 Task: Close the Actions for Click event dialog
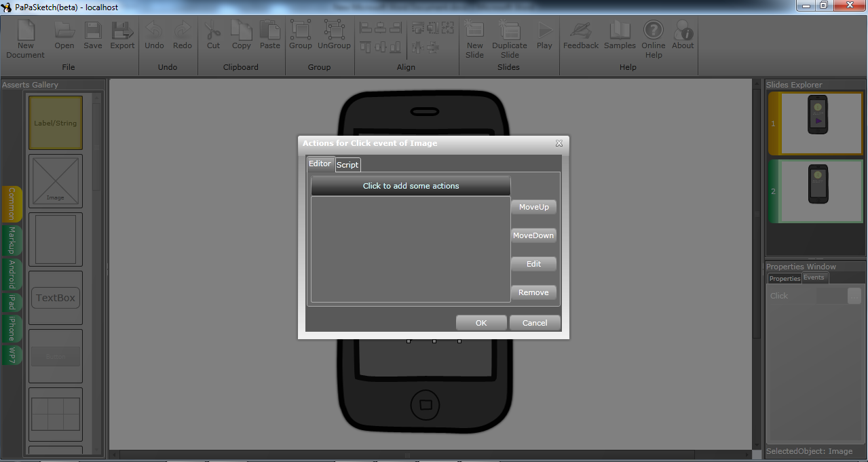559,143
